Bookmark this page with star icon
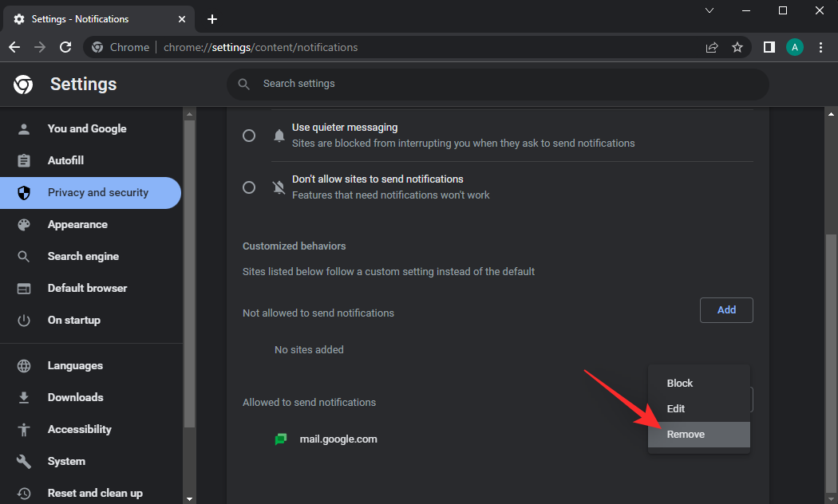The height and width of the screenshot is (504, 838). tap(737, 47)
